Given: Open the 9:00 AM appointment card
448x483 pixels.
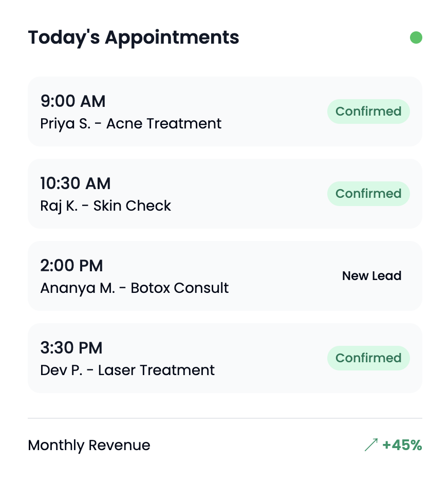Looking at the screenshot, I should 225,112.
